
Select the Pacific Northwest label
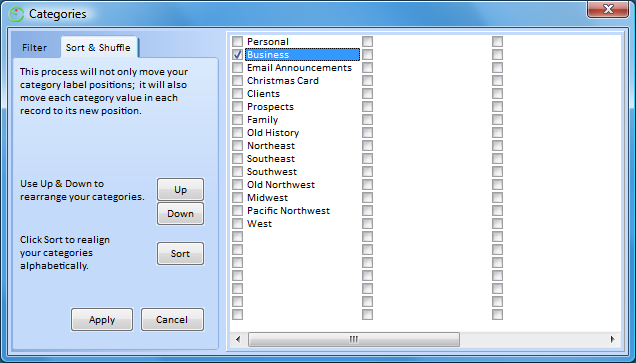pyautogui.click(x=288, y=210)
